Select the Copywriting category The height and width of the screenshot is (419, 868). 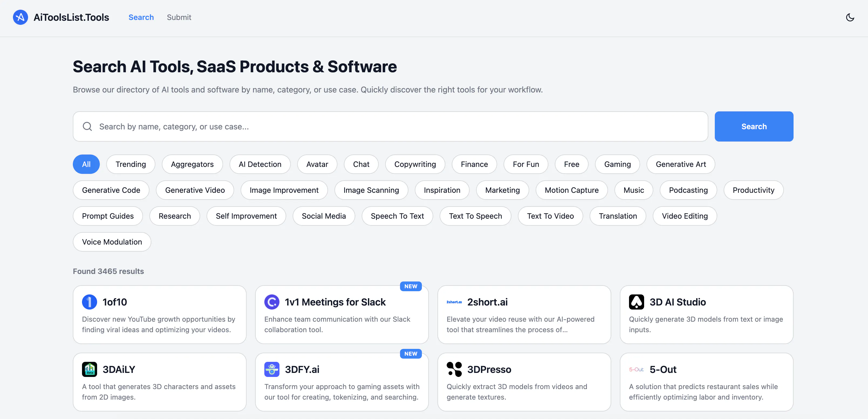coord(415,164)
